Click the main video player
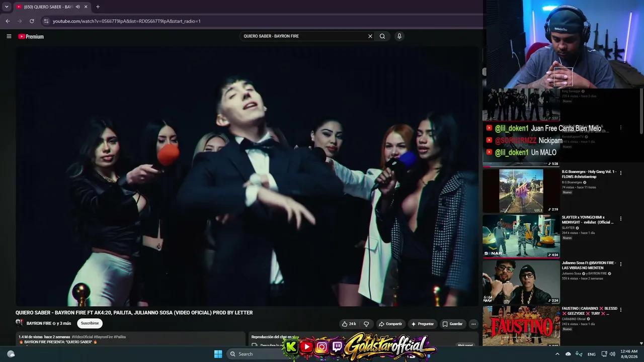 click(247, 176)
